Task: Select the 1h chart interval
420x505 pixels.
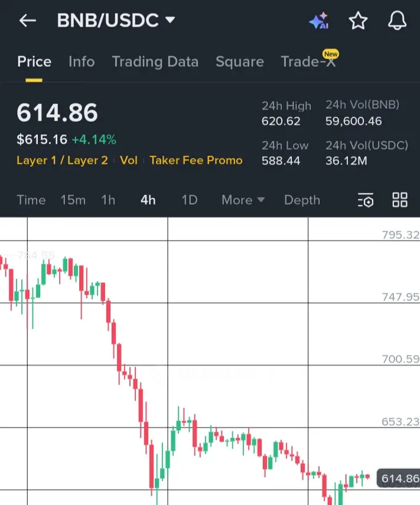Action: [108, 200]
